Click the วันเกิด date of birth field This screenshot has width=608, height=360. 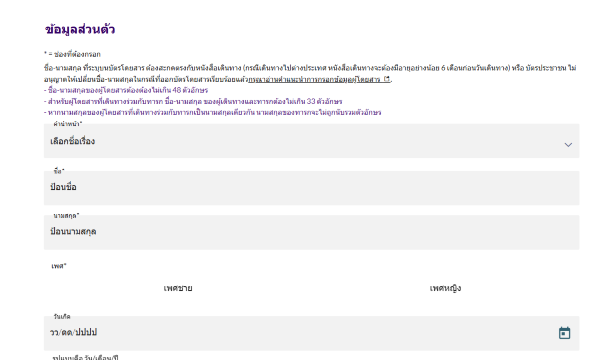point(311,333)
